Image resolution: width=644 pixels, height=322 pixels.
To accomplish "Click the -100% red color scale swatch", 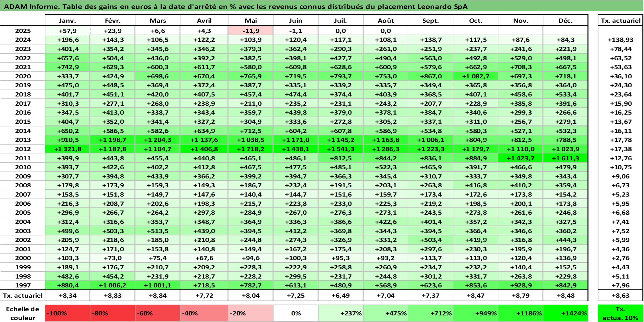I will pos(67,313).
